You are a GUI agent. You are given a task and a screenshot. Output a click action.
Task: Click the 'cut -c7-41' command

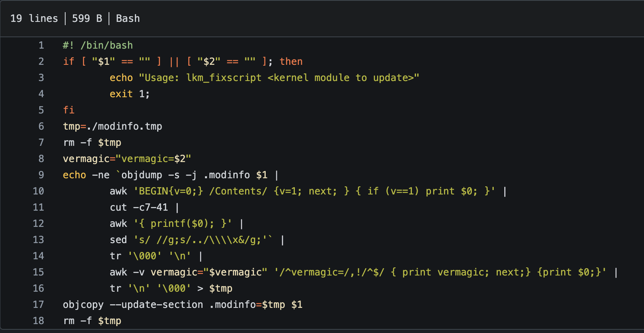[x=139, y=207]
